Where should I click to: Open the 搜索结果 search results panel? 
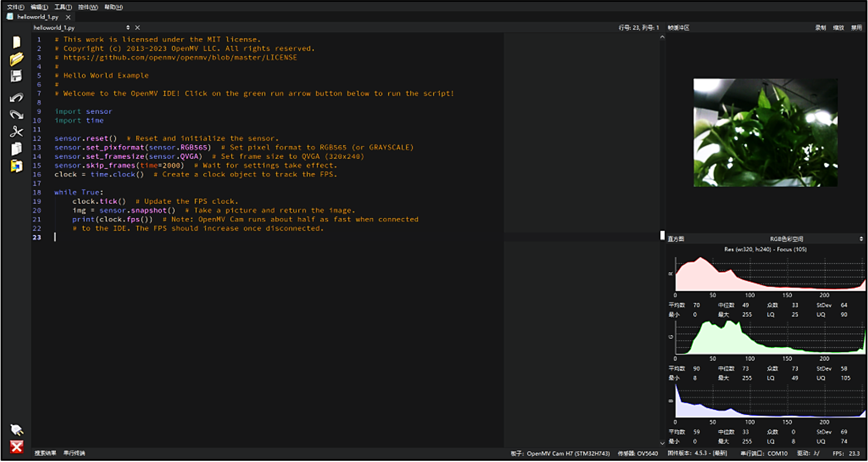(x=45, y=453)
